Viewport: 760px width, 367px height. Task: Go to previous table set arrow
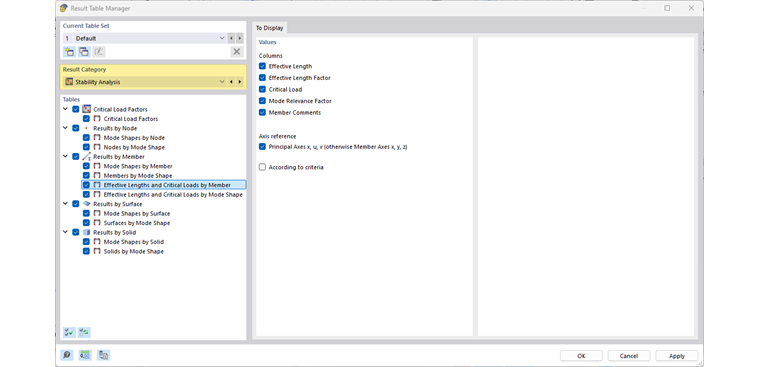pyautogui.click(x=231, y=38)
